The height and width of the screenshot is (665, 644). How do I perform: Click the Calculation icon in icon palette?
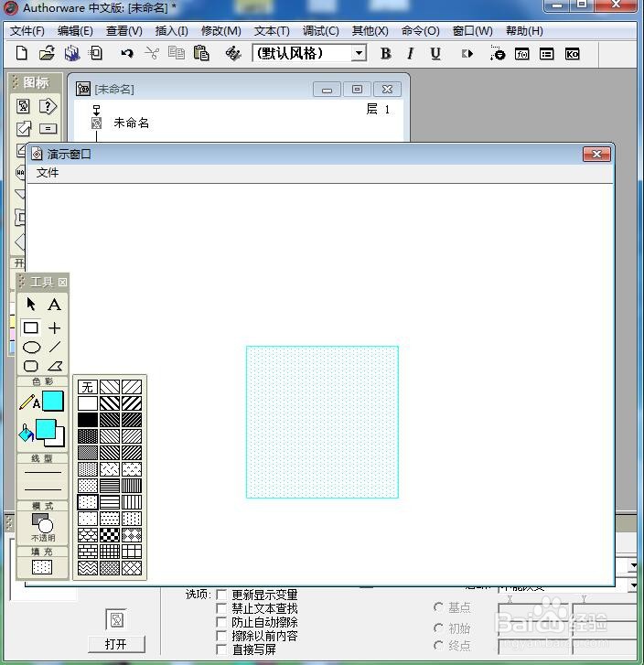48,128
